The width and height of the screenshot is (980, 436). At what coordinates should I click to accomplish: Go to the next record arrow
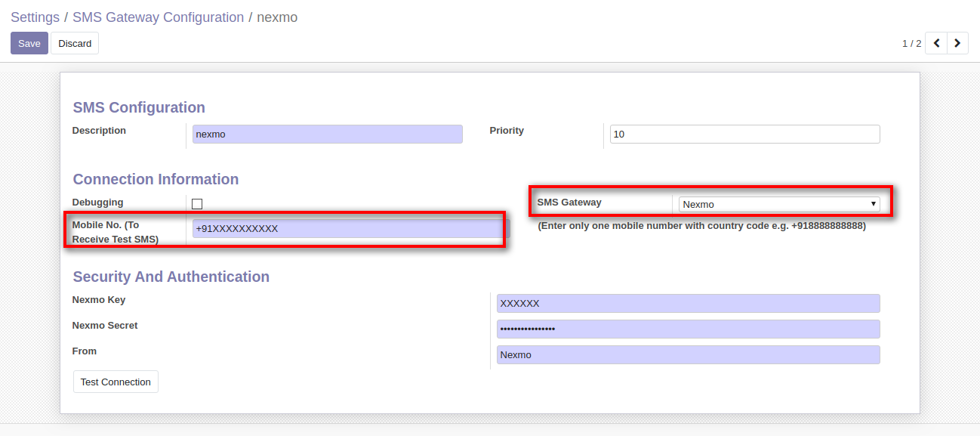pyautogui.click(x=957, y=43)
